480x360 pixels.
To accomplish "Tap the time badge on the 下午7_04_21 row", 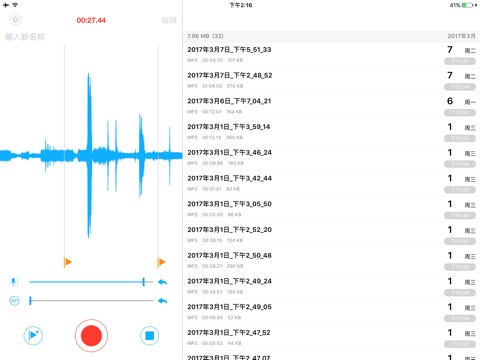I will coord(460,113).
